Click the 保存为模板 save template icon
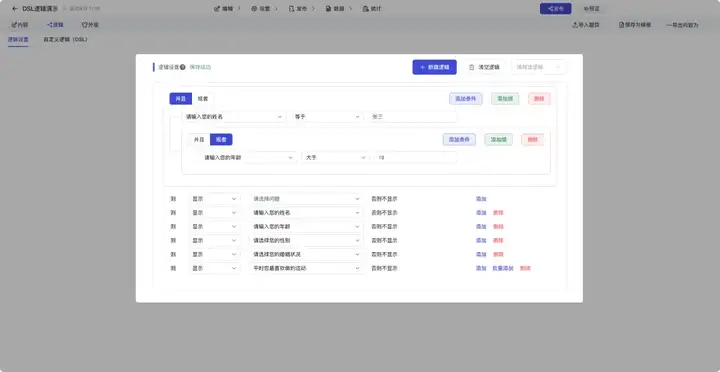 pos(621,25)
